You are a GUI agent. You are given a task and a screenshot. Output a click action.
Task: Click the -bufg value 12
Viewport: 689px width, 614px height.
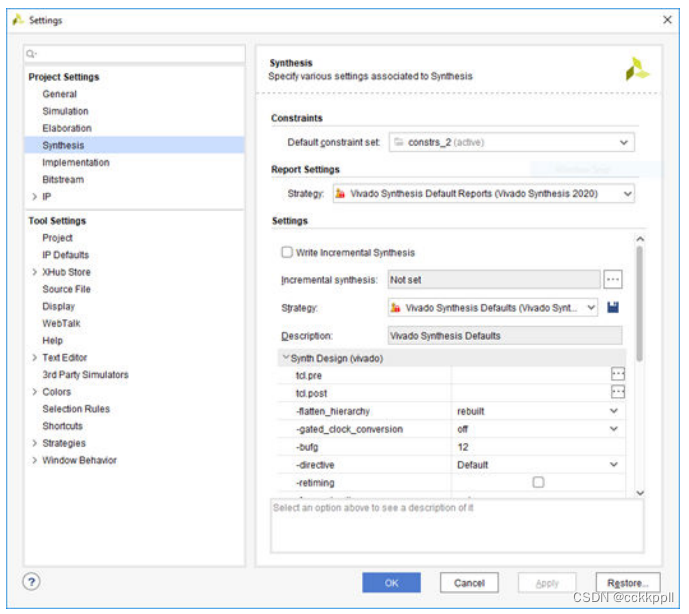(463, 447)
